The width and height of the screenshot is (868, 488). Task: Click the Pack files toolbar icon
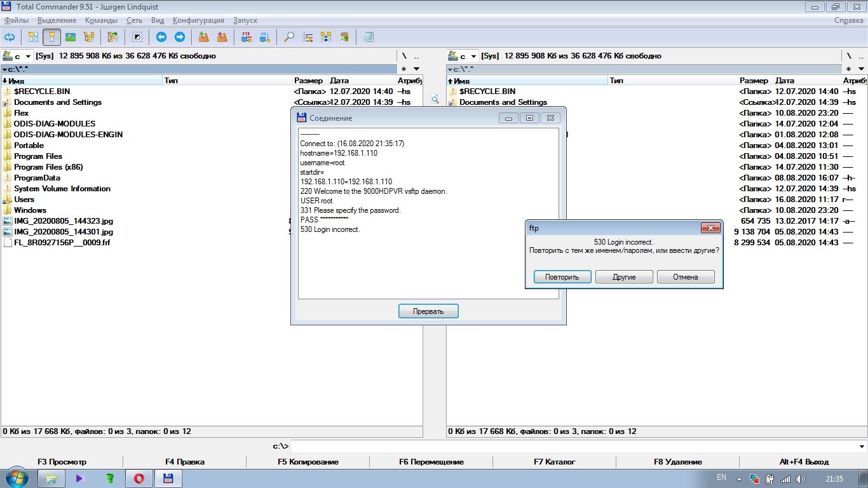coord(203,37)
